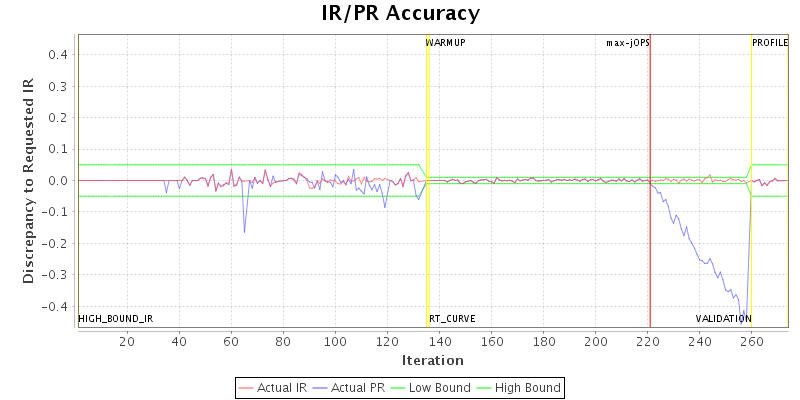
Task: Click the Actual PR legend entry
Action: pyautogui.click(x=347, y=387)
